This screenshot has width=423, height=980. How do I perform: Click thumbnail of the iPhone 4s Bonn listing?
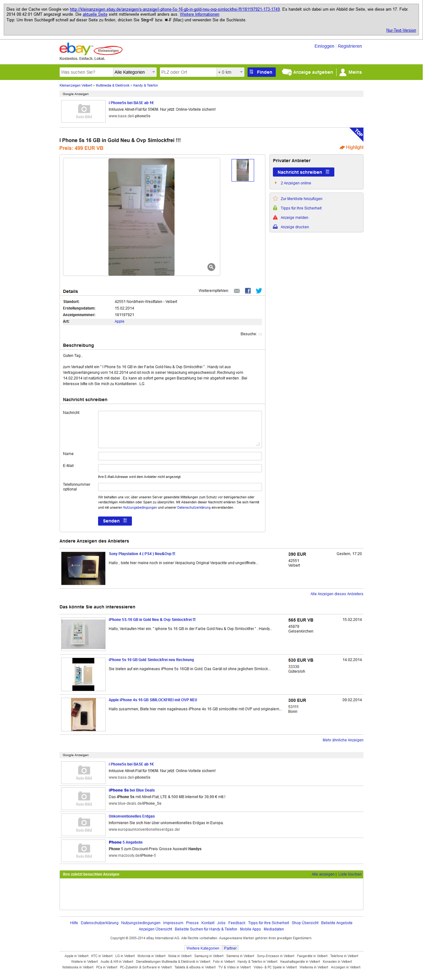click(83, 714)
